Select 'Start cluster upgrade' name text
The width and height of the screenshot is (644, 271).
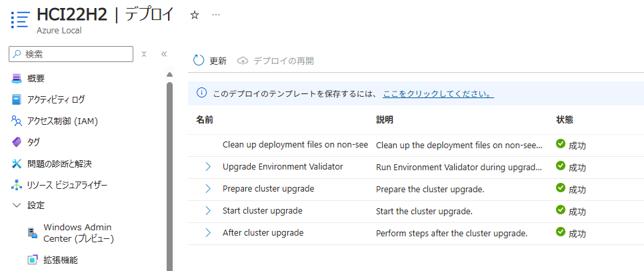pos(263,210)
